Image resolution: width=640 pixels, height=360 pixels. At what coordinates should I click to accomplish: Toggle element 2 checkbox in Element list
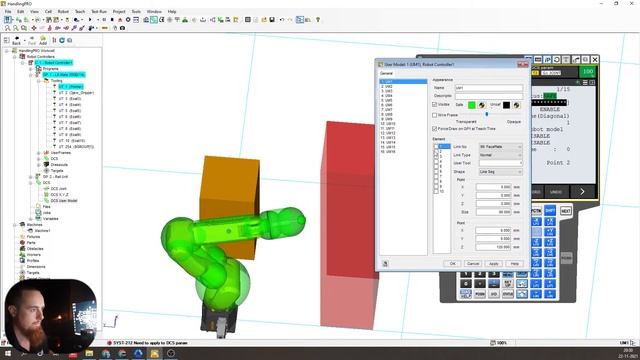(436, 151)
